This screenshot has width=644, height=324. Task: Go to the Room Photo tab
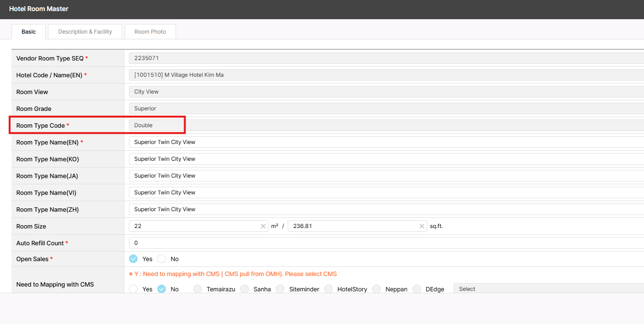[150, 32]
